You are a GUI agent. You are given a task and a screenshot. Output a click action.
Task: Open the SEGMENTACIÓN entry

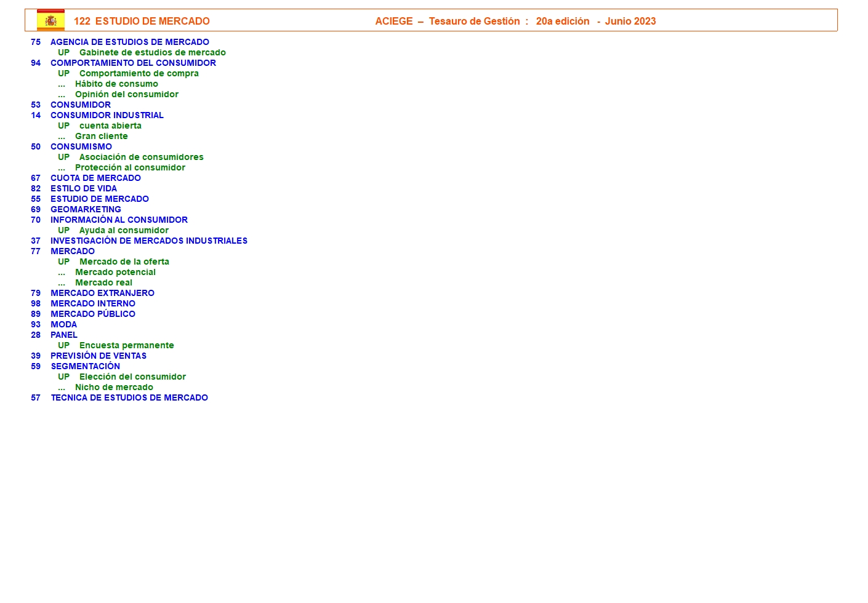point(86,366)
